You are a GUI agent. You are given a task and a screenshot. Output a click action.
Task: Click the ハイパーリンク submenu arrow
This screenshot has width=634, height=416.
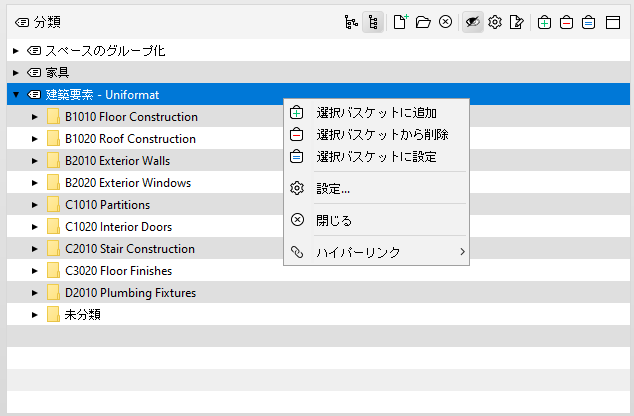pyautogui.click(x=462, y=252)
